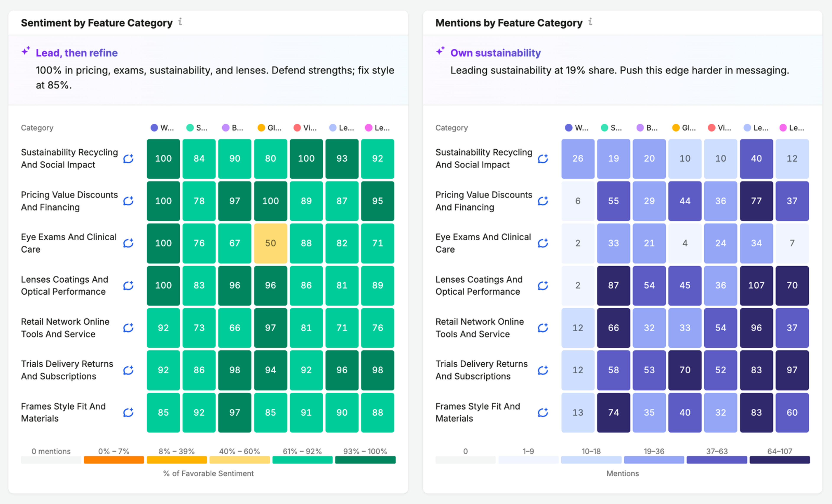
Task: Click the 78 sentiment cell in Pricing Value row
Action: pos(199,201)
